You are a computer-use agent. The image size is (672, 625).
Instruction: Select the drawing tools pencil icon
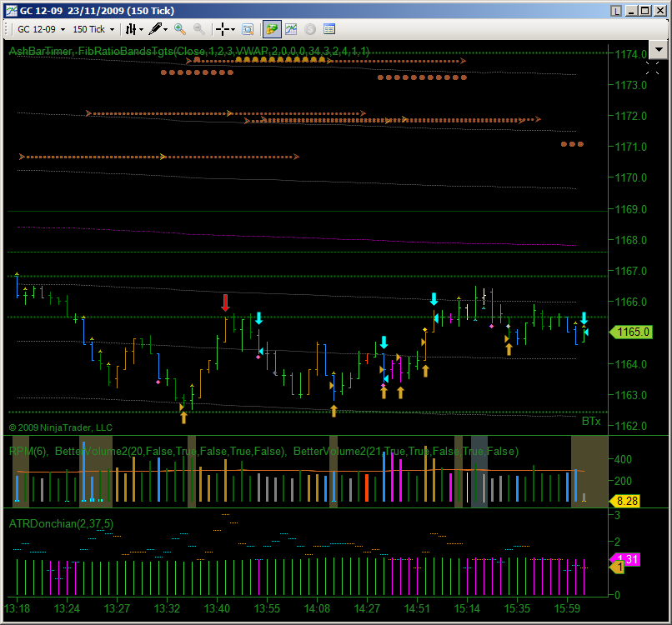pyautogui.click(x=155, y=29)
